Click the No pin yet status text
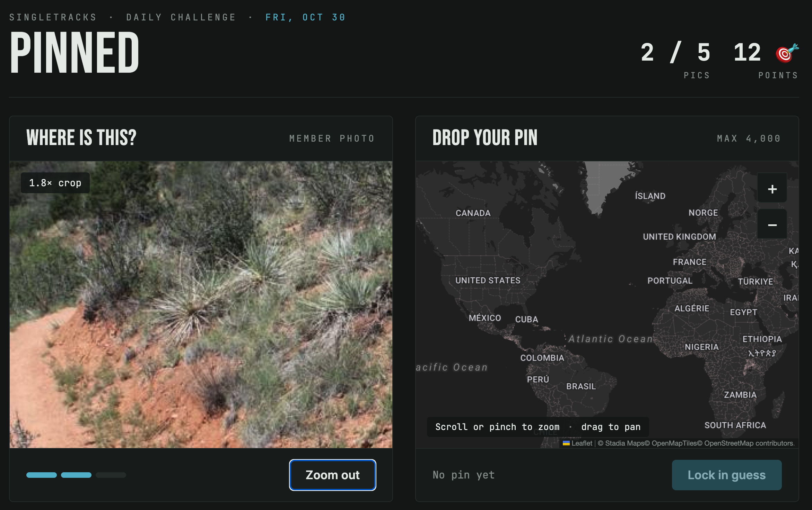The height and width of the screenshot is (510, 812). pos(463,475)
